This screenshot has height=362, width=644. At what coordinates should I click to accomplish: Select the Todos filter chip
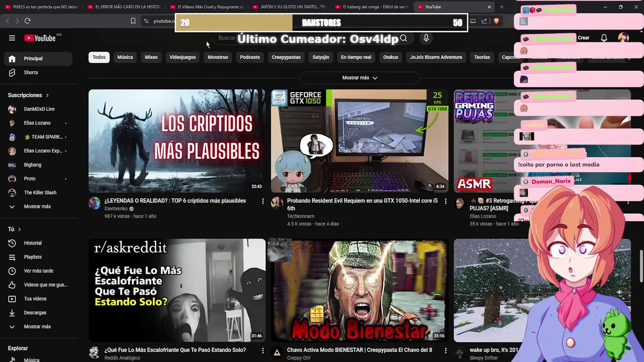pos(99,57)
